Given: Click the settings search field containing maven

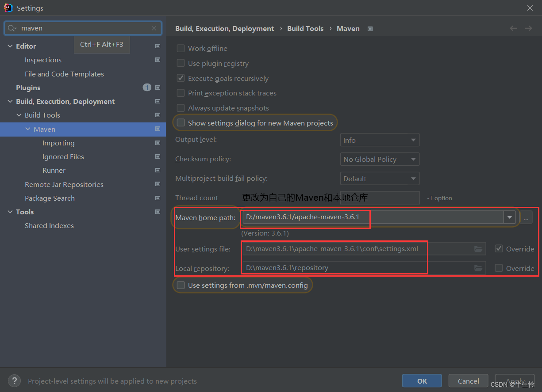Looking at the screenshot, I should (83, 28).
